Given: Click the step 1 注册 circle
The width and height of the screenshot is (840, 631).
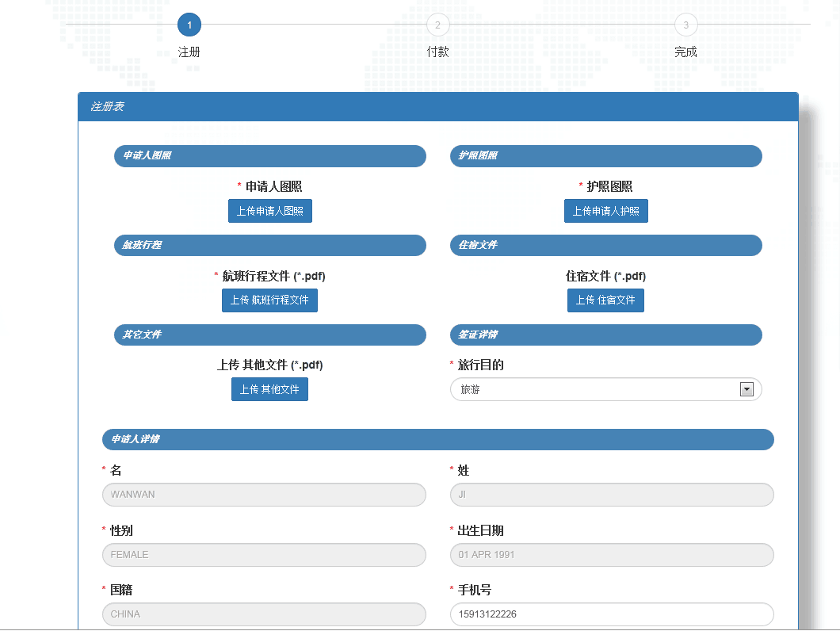Looking at the screenshot, I should coord(189,25).
